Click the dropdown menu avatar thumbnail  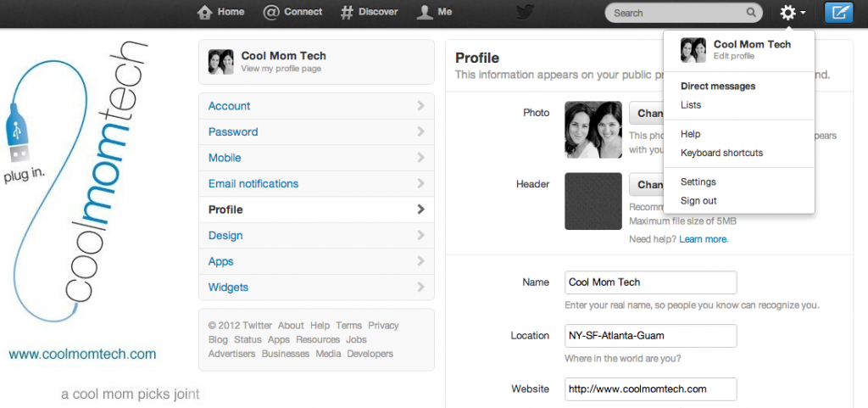pos(693,50)
